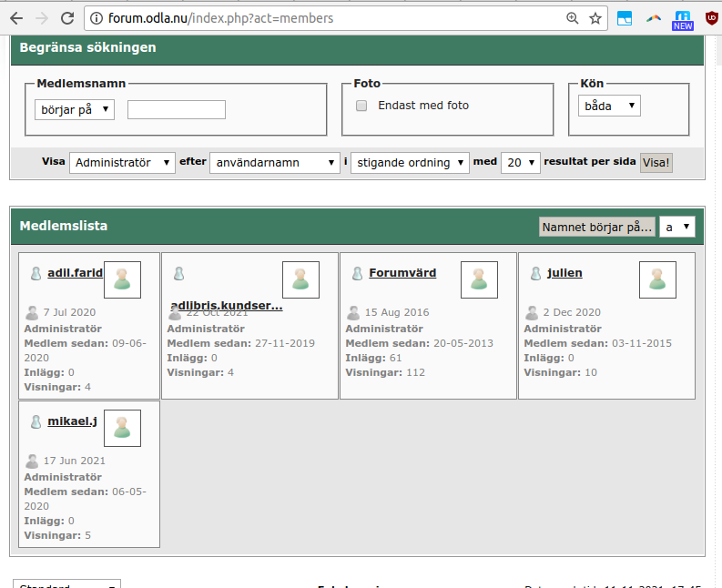Click the avatar image of julien
The height and width of the screenshot is (588, 722).
657,279
